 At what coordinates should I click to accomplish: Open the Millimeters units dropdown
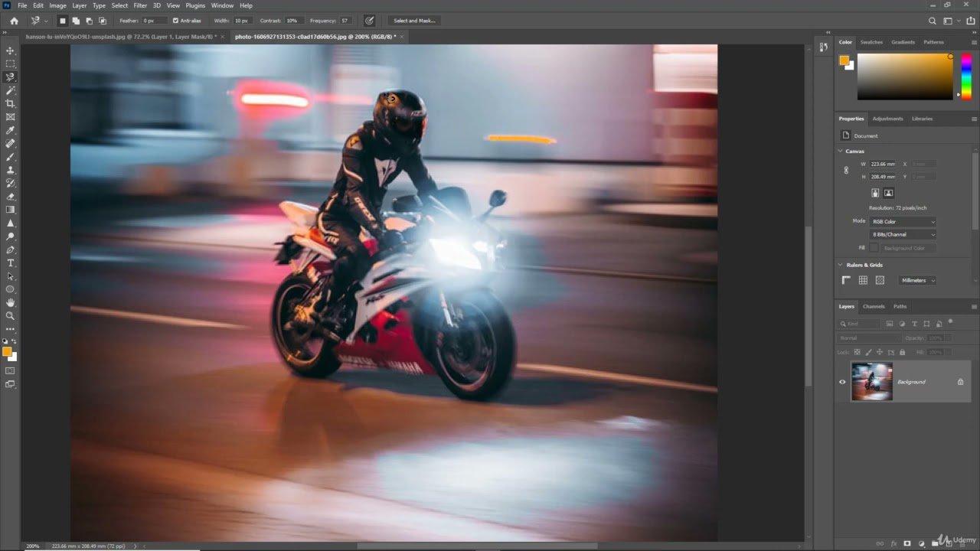(x=918, y=280)
